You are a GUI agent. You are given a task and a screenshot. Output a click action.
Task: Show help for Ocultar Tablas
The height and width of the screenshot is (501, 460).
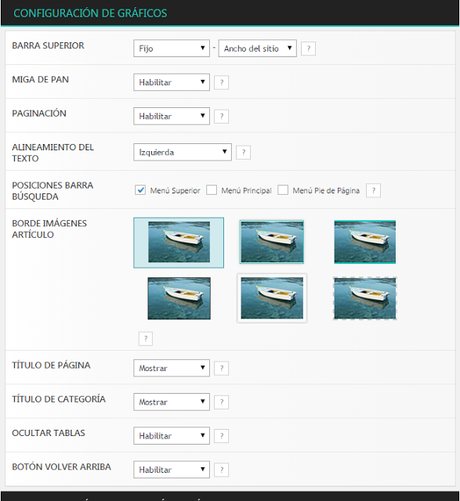(x=221, y=436)
